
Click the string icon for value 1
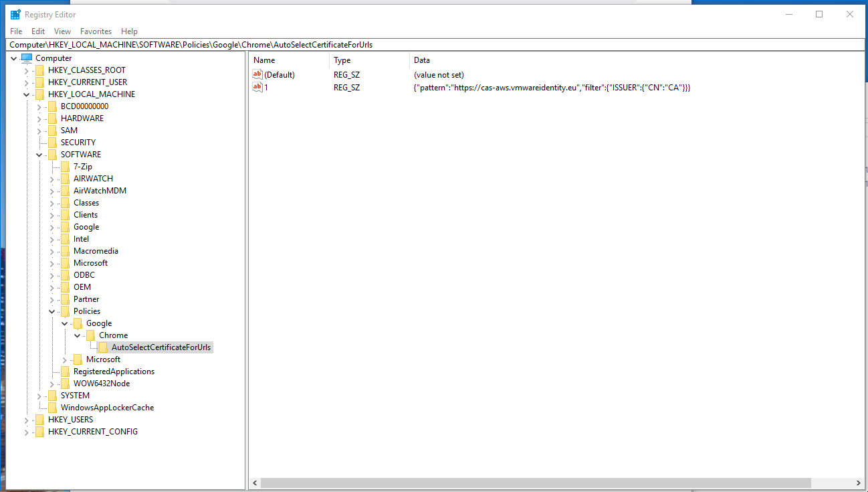point(257,88)
